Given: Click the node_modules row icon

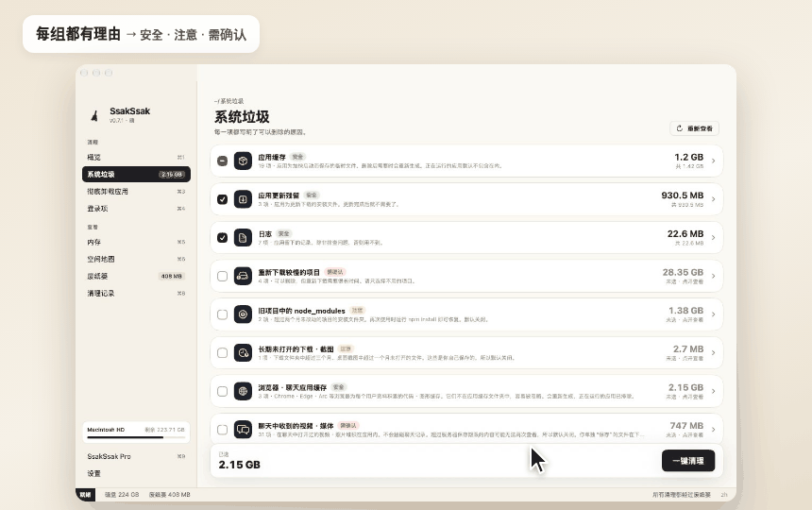Looking at the screenshot, I should point(243,314).
